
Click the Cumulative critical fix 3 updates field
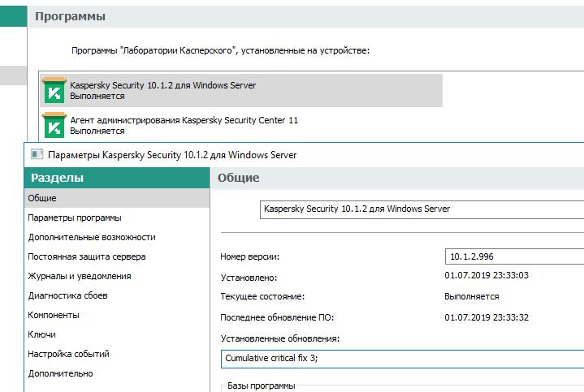[x=401, y=359]
